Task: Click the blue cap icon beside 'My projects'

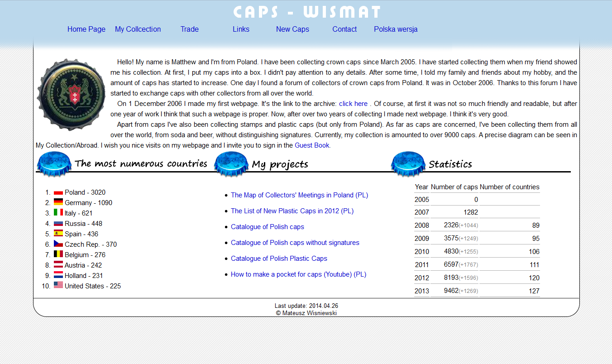Action: coord(231,164)
